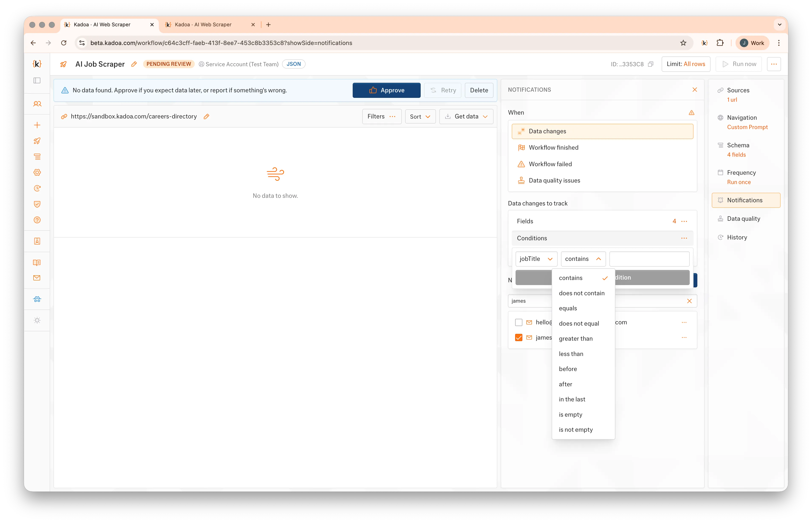Open the help question mark icon

(x=37, y=220)
